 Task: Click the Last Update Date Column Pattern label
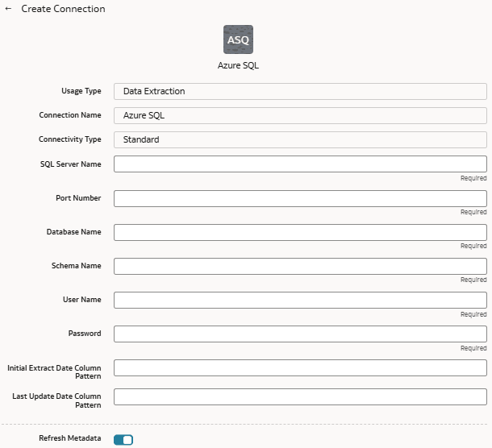pos(56,400)
